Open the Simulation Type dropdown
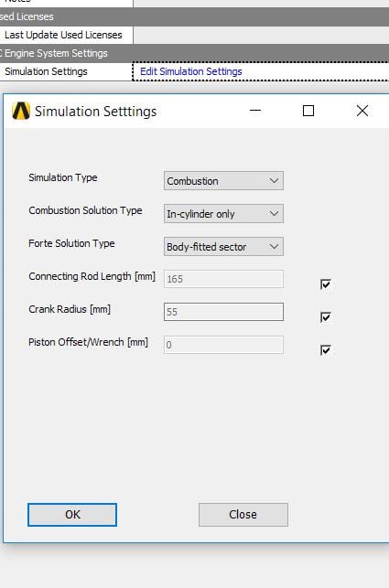The height and width of the screenshot is (588, 389). click(x=223, y=181)
